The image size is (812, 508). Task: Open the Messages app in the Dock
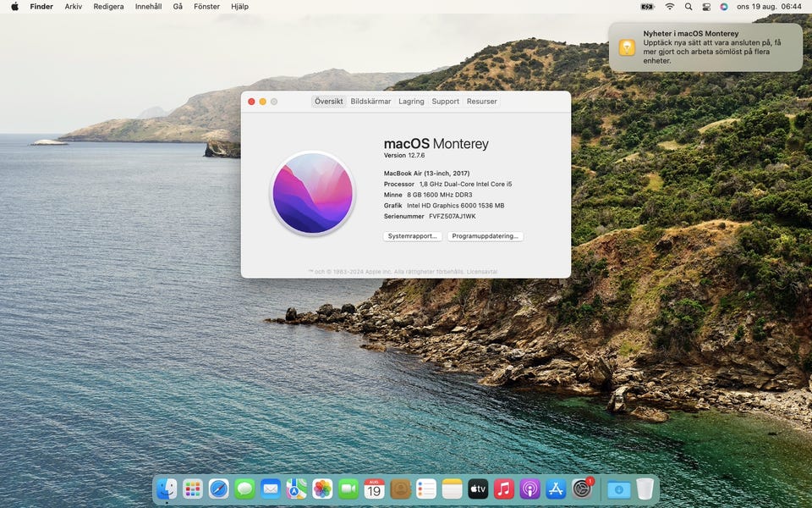[x=244, y=489]
